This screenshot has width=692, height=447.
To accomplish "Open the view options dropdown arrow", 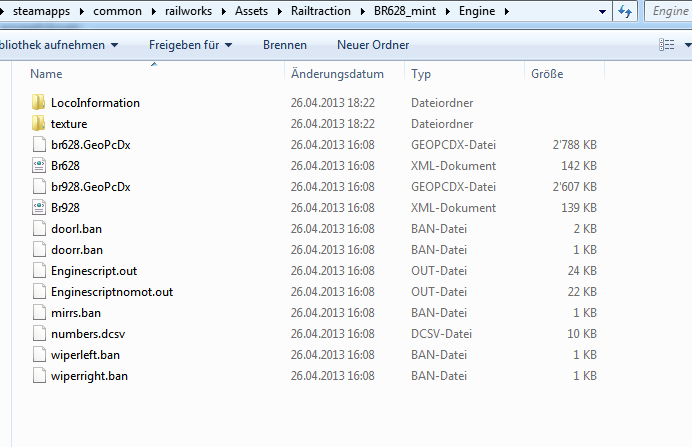I will point(688,45).
